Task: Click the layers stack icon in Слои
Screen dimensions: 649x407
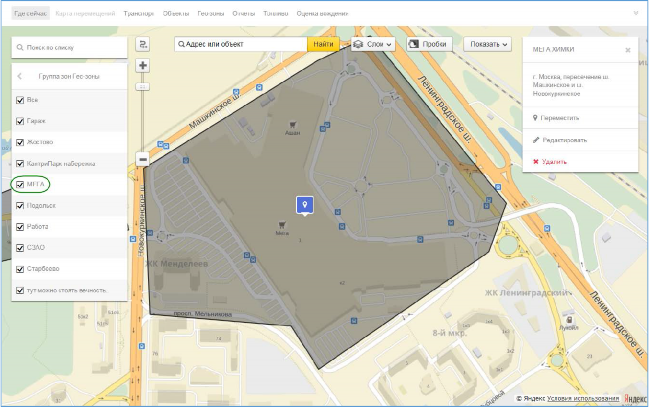Action: point(358,44)
